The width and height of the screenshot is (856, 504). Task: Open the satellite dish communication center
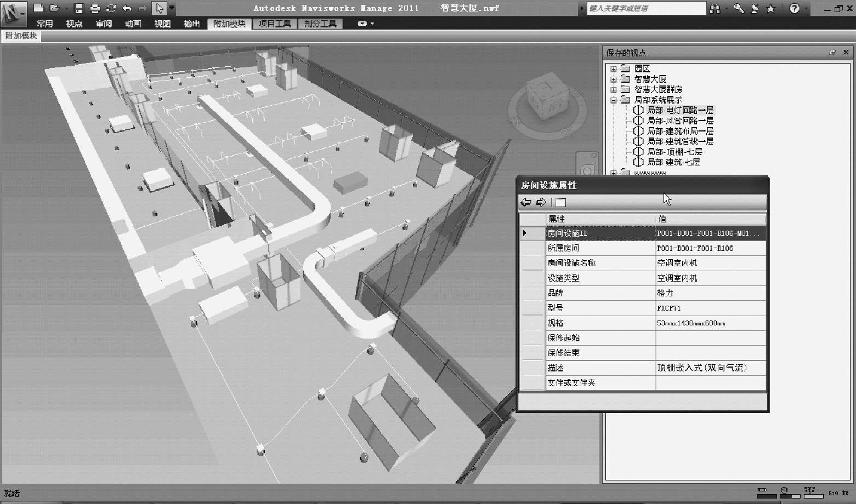pos(755,9)
